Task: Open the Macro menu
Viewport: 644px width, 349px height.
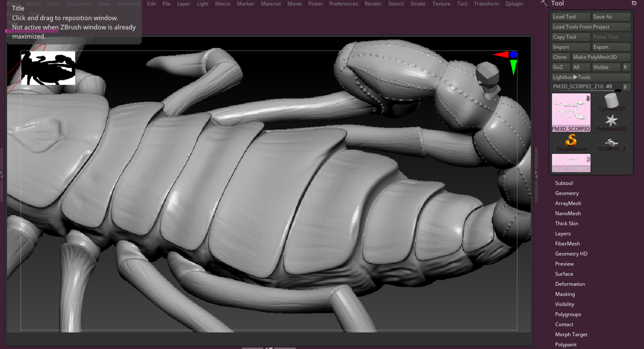Action: (223, 4)
